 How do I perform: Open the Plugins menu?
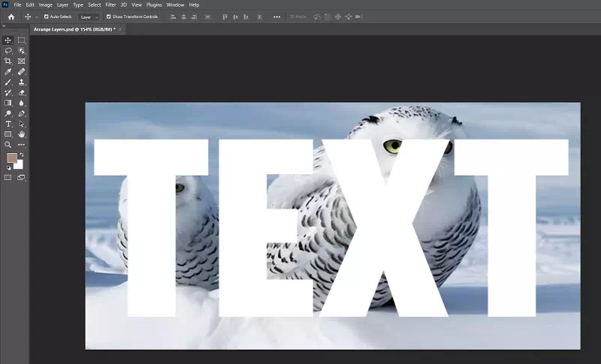[x=154, y=5]
